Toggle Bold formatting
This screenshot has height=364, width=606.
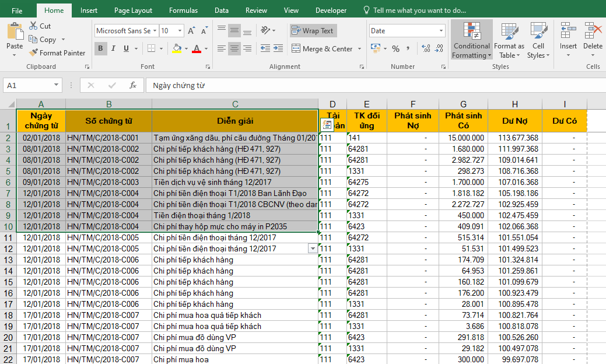(100, 49)
